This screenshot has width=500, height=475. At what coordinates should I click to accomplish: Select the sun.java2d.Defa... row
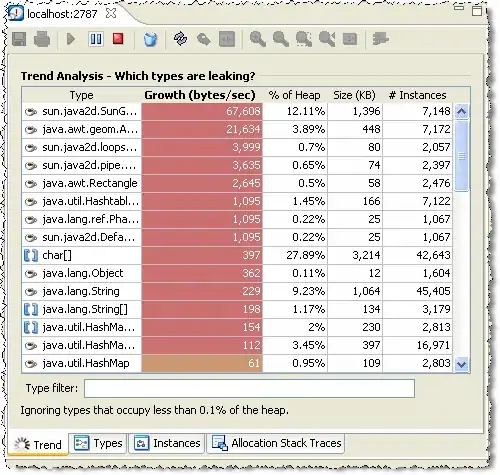coord(237,237)
